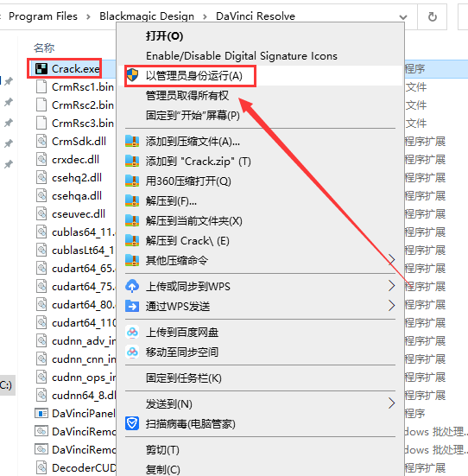This screenshot has height=476, width=468.
Task: Click the CrmRsc2.bin file icon
Action: click(41, 105)
